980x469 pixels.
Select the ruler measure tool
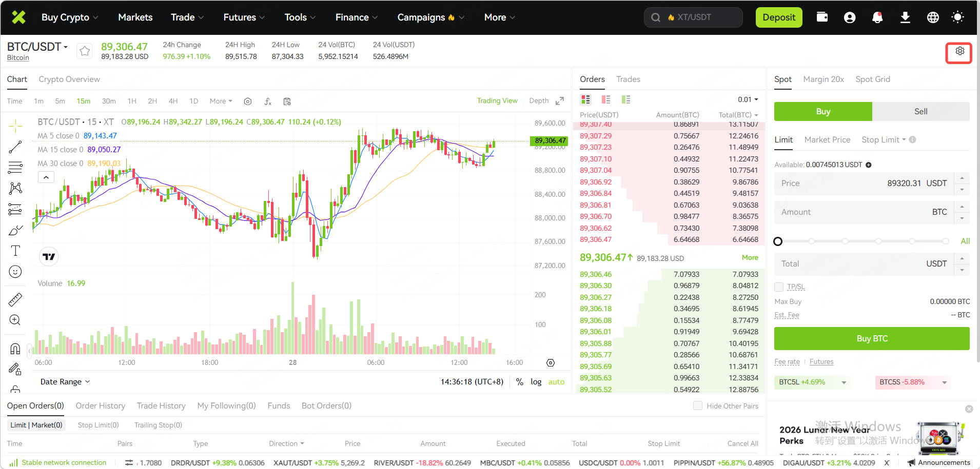(x=15, y=299)
